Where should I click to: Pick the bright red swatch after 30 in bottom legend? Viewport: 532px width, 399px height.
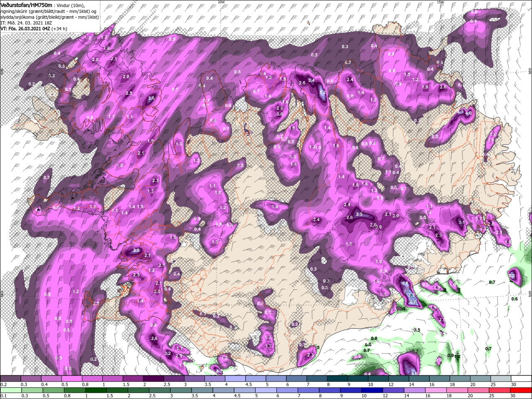click(522, 390)
